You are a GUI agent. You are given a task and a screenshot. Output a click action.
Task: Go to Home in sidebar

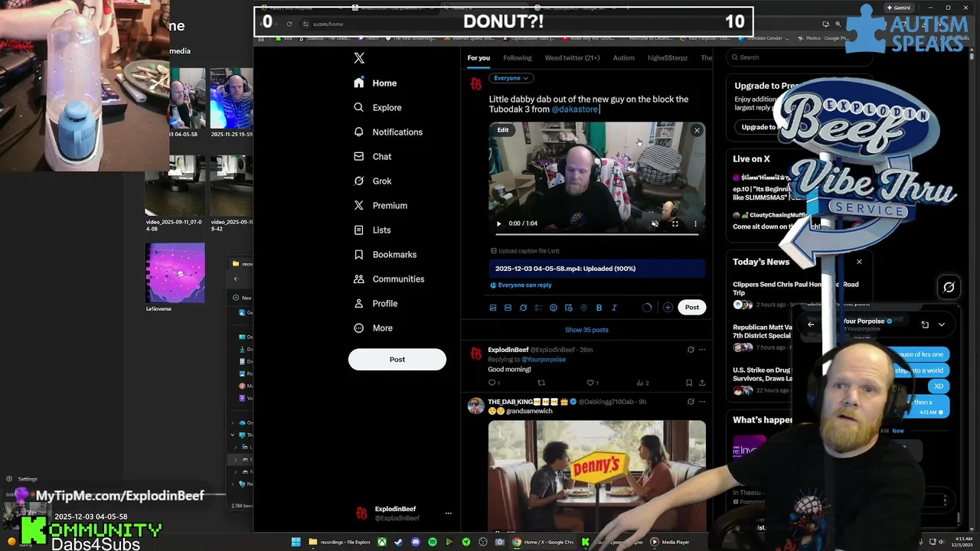click(375, 83)
